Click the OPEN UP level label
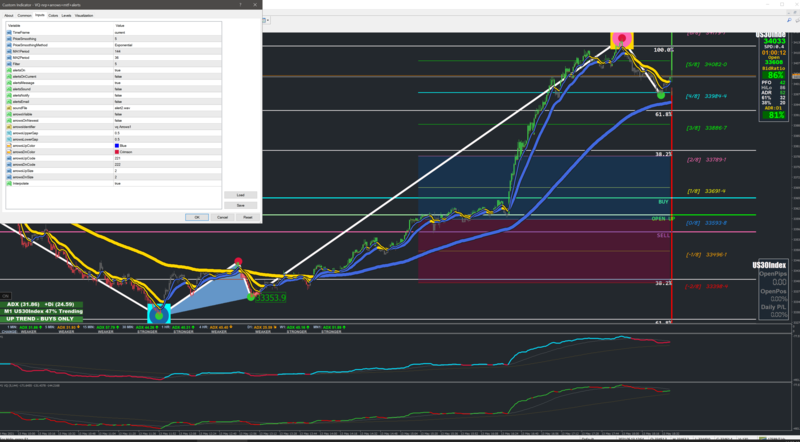Screen dimensions: 800x442 click(663, 218)
